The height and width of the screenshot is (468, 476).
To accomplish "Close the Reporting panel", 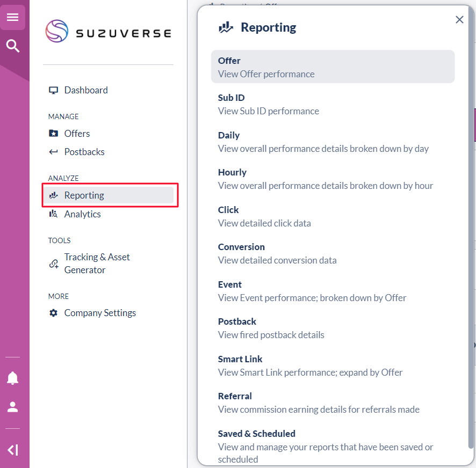I will [459, 20].
